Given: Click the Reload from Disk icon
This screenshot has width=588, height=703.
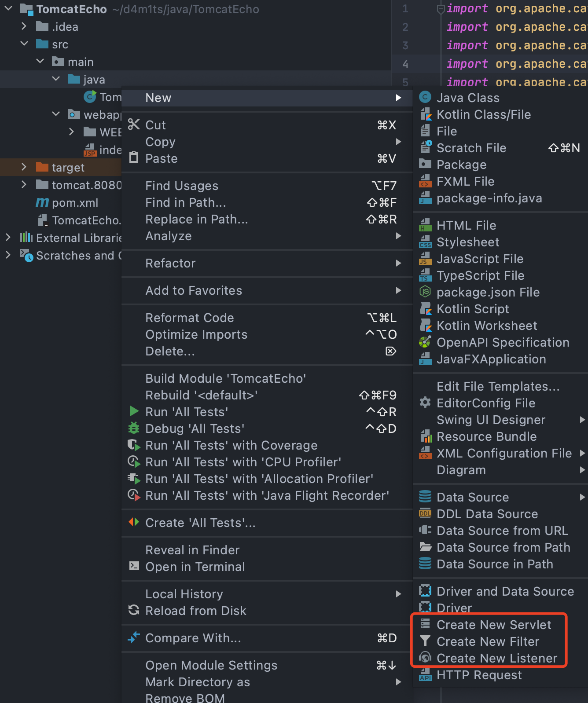Looking at the screenshot, I should [133, 610].
